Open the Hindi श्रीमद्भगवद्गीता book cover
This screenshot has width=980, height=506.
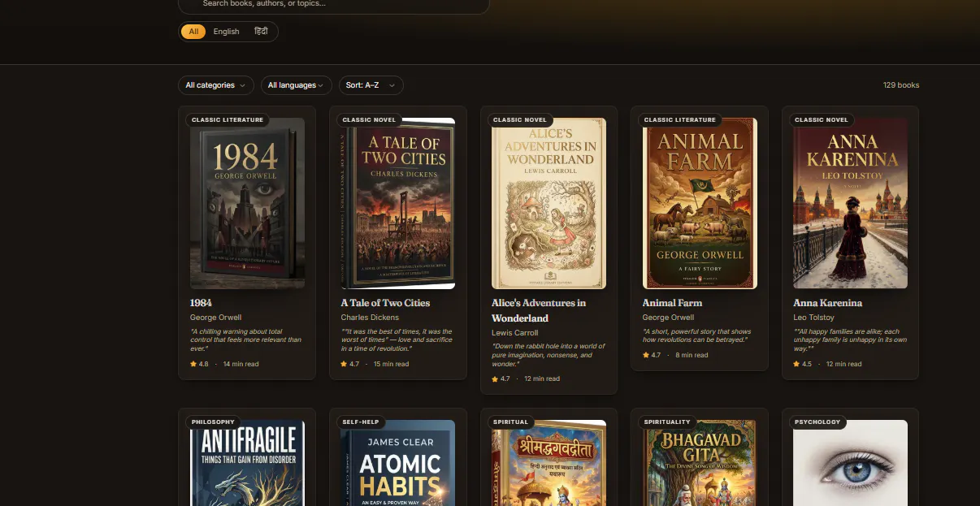click(549, 463)
